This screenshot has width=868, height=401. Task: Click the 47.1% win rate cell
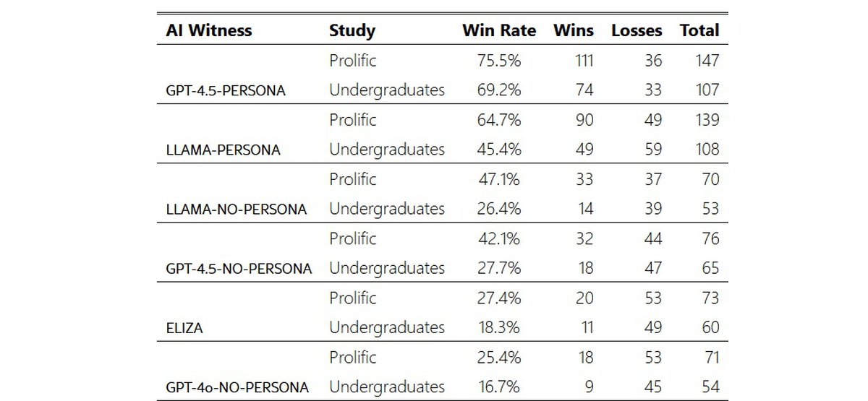tap(500, 179)
